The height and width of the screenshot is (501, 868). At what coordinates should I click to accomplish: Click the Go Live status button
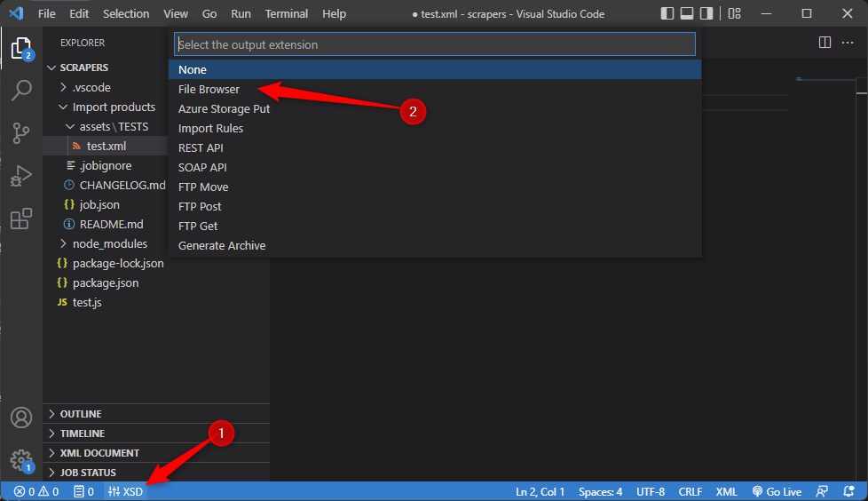(777, 491)
